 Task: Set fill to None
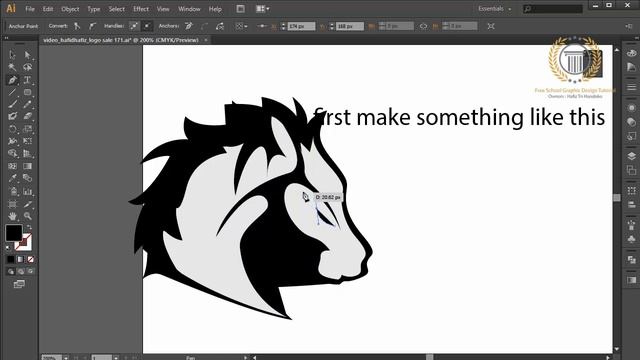(31, 259)
